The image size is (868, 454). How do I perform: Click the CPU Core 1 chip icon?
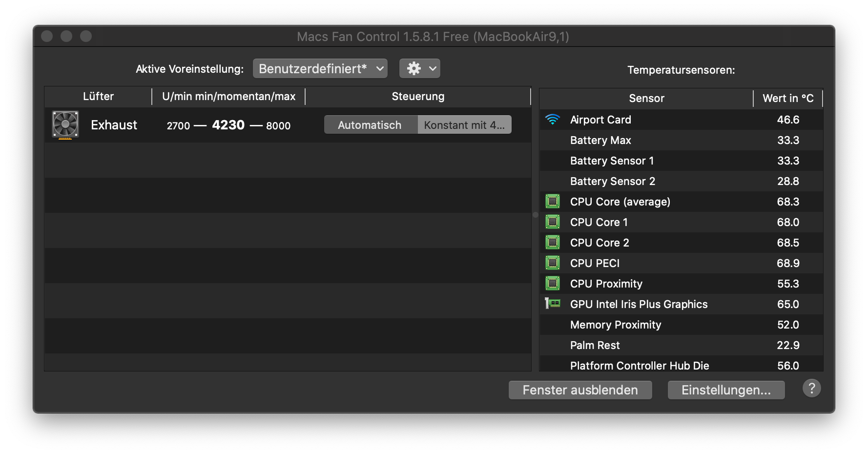pos(553,222)
